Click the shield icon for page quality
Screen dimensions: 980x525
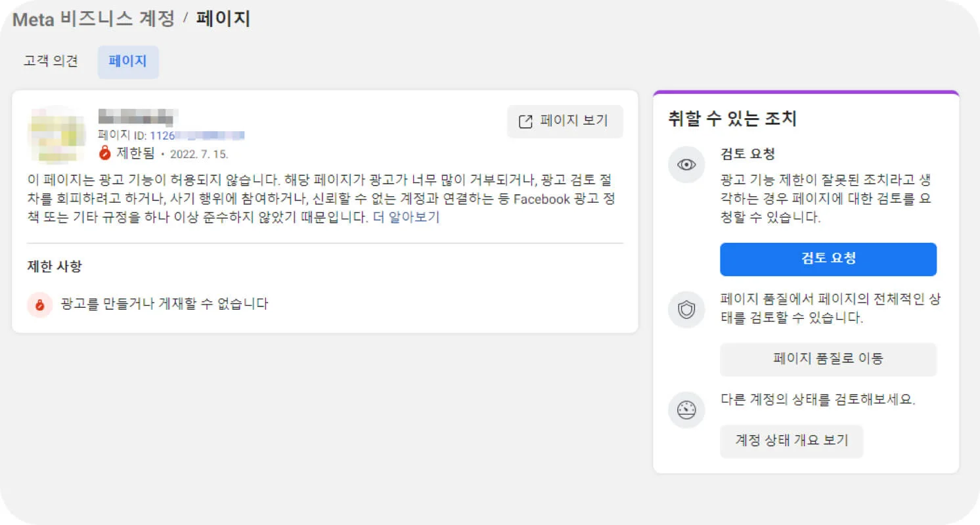pyautogui.click(x=686, y=310)
